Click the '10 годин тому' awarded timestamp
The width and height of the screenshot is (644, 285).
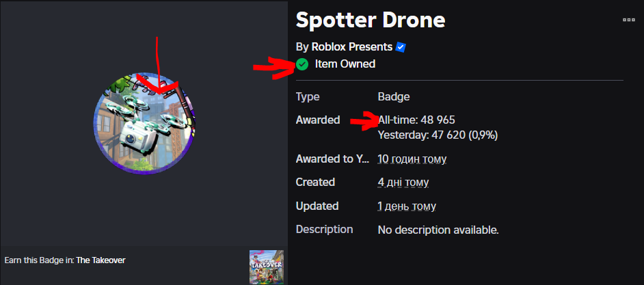(412, 159)
